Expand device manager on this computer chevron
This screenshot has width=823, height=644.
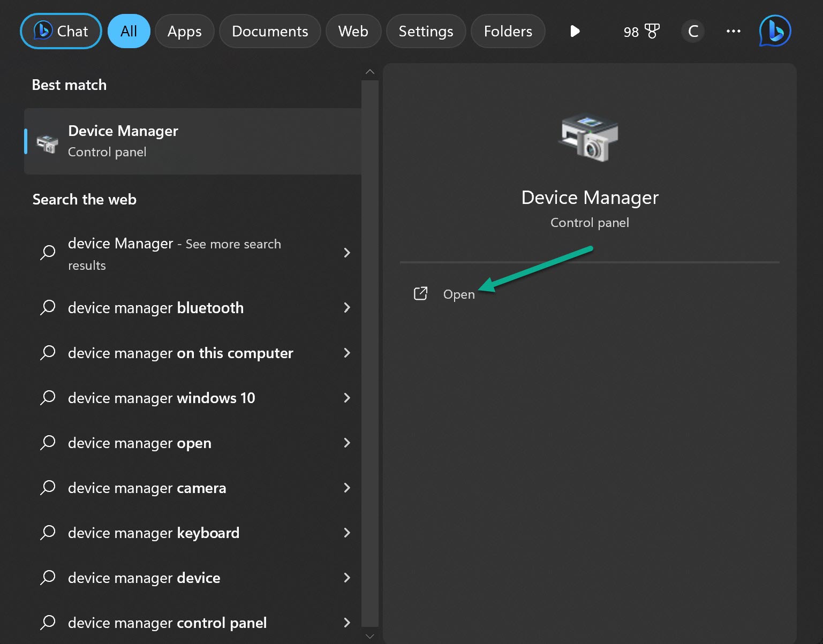tap(347, 353)
